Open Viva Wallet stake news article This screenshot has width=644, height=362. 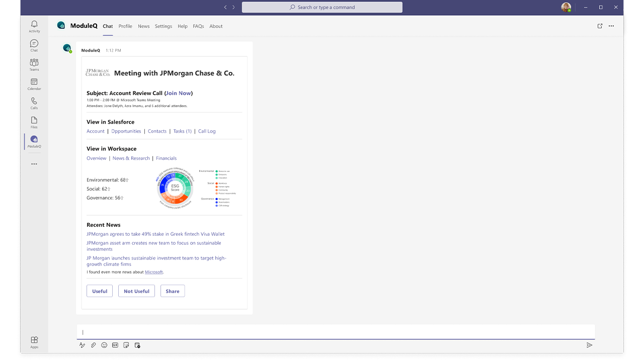pyautogui.click(x=155, y=234)
